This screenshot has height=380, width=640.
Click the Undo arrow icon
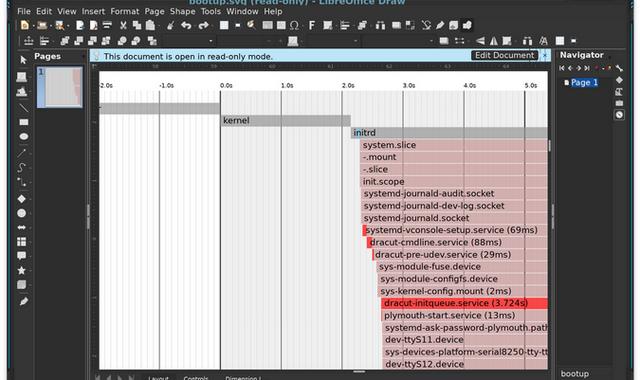pyautogui.click(x=186, y=25)
